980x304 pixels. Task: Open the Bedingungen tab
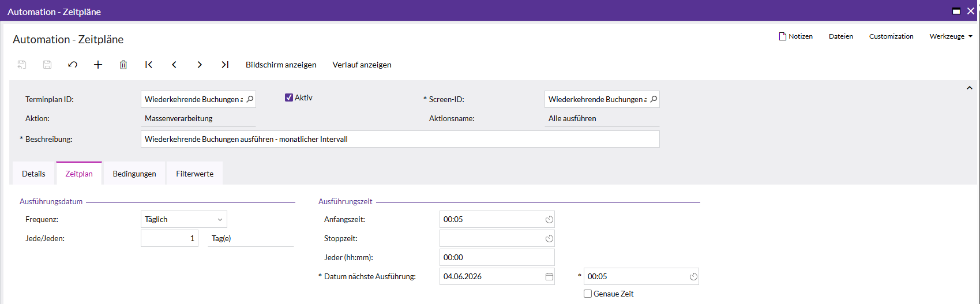134,174
